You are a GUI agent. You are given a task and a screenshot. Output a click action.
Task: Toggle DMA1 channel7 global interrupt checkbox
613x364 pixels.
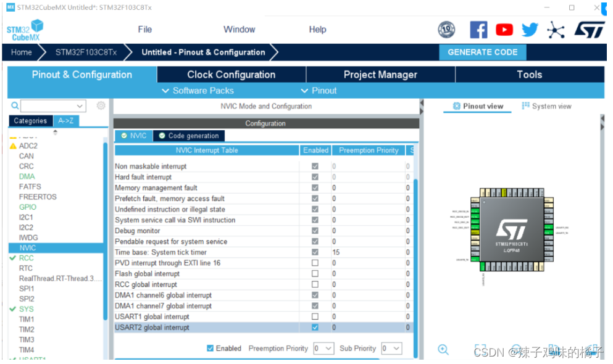tap(315, 306)
